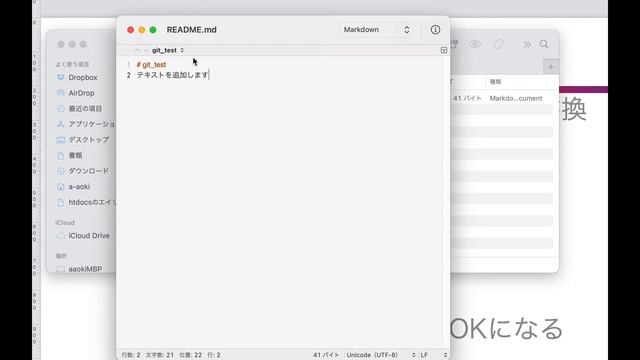Click the README.md window title
The width and height of the screenshot is (640, 360).
click(x=191, y=30)
